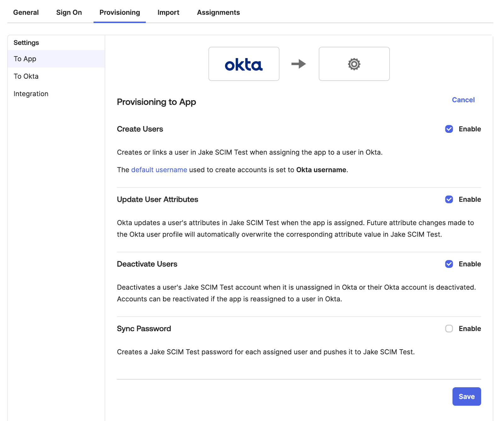The image size is (504, 421).
Task: Disable the Create Users checkbox
Action: pos(449,129)
